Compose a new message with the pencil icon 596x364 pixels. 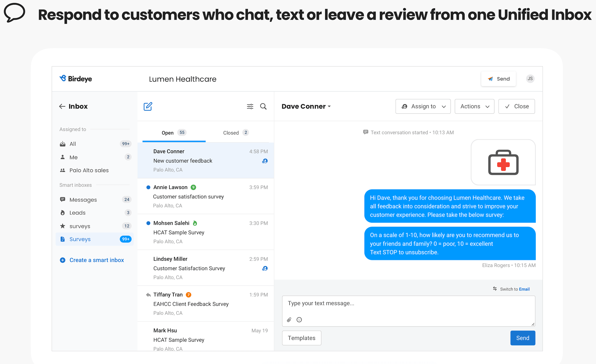pos(148,106)
